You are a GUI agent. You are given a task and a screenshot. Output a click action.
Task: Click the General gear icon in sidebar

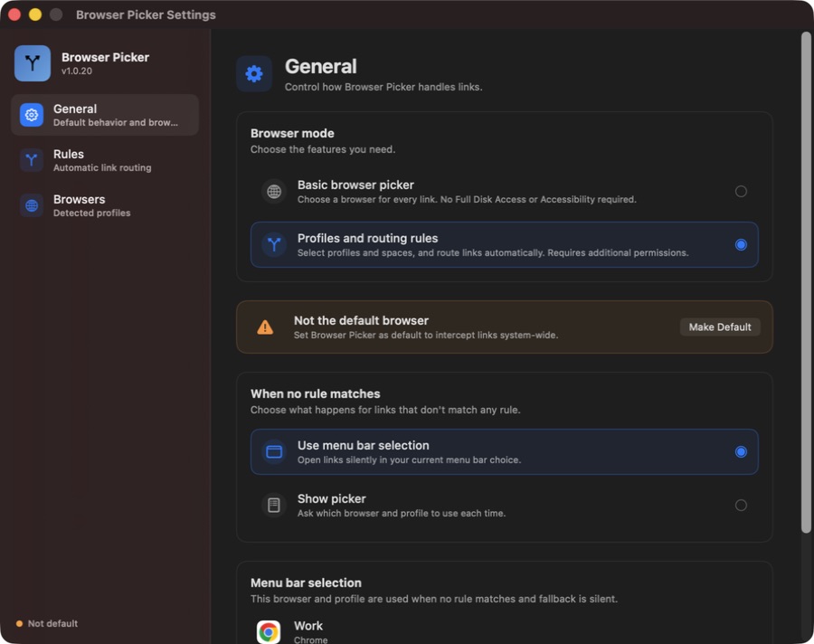pos(32,115)
